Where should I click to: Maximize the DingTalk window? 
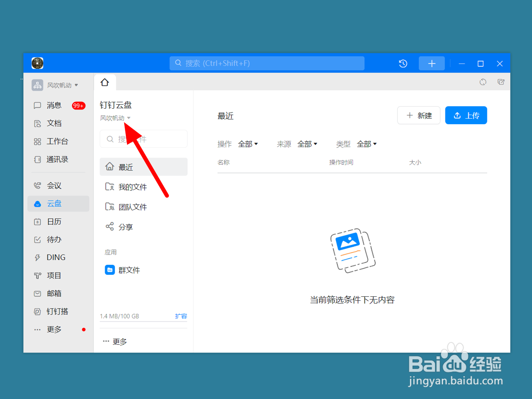coord(480,64)
